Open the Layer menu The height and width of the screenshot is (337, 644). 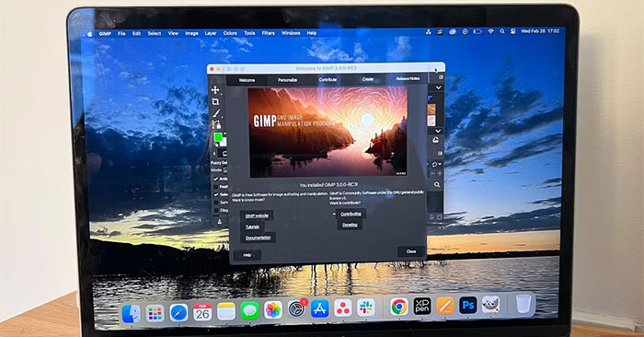(211, 33)
